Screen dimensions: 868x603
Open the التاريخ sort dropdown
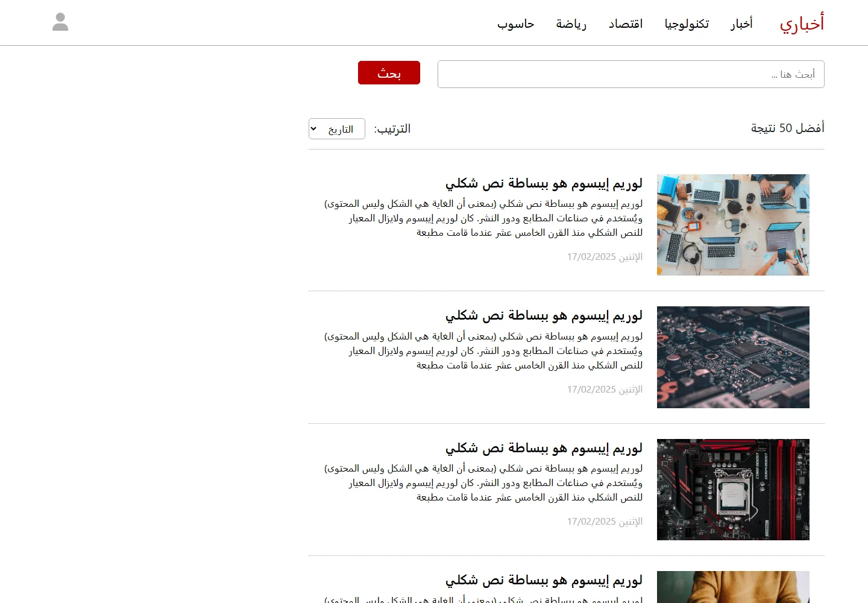click(x=337, y=129)
